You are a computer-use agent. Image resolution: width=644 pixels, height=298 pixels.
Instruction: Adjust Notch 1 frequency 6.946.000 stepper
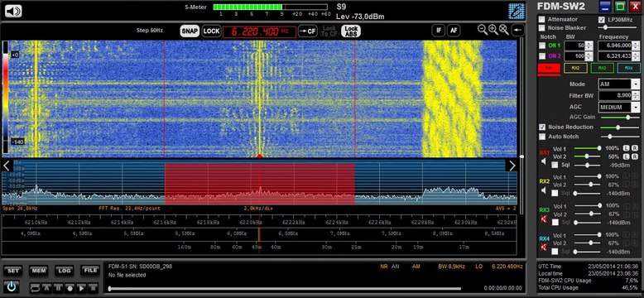636,46
